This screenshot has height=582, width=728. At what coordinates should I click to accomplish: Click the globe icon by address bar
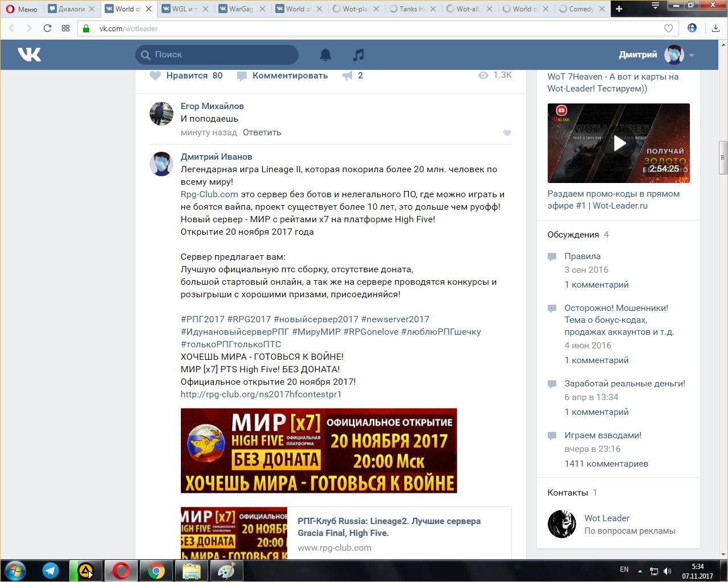(x=692, y=28)
